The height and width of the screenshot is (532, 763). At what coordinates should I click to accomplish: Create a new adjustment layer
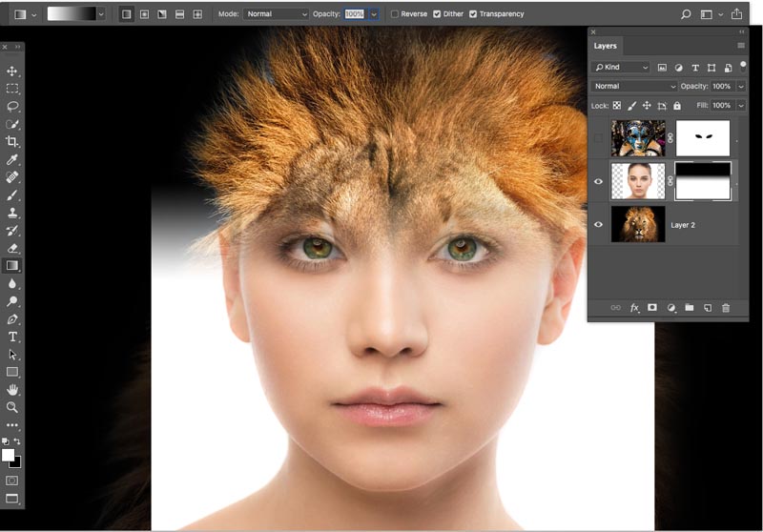coord(671,308)
